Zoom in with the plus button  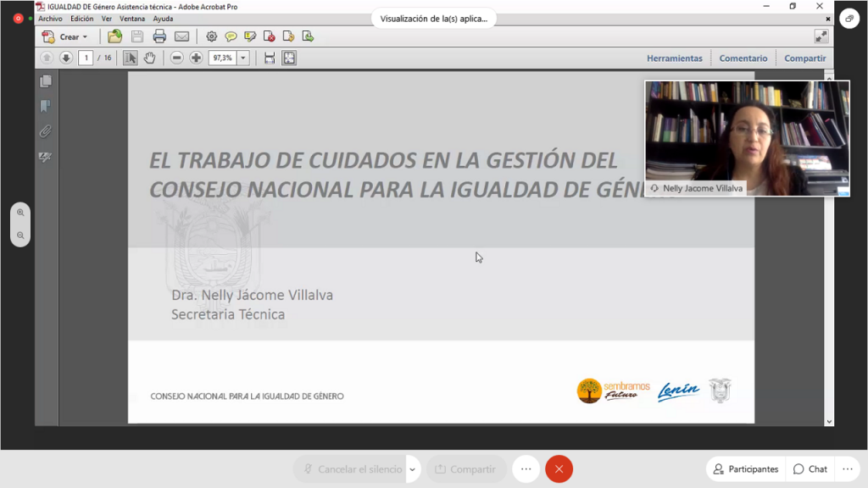click(196, 58)
